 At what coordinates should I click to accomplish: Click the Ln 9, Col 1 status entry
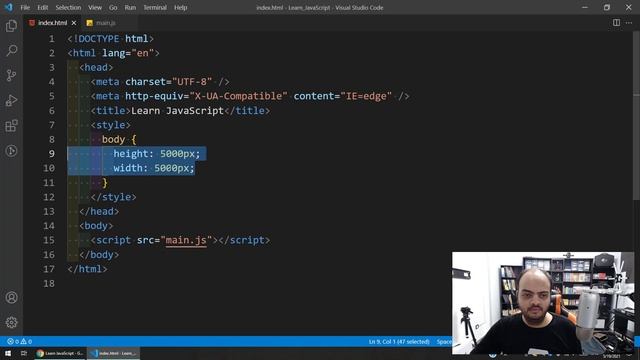click(x=399, y=342)
